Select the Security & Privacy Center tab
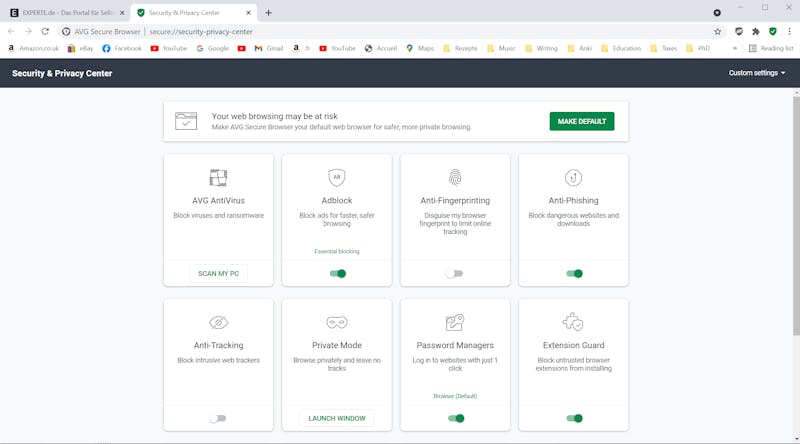This screenshot has width=800, height=444. (x=191, y=13)
